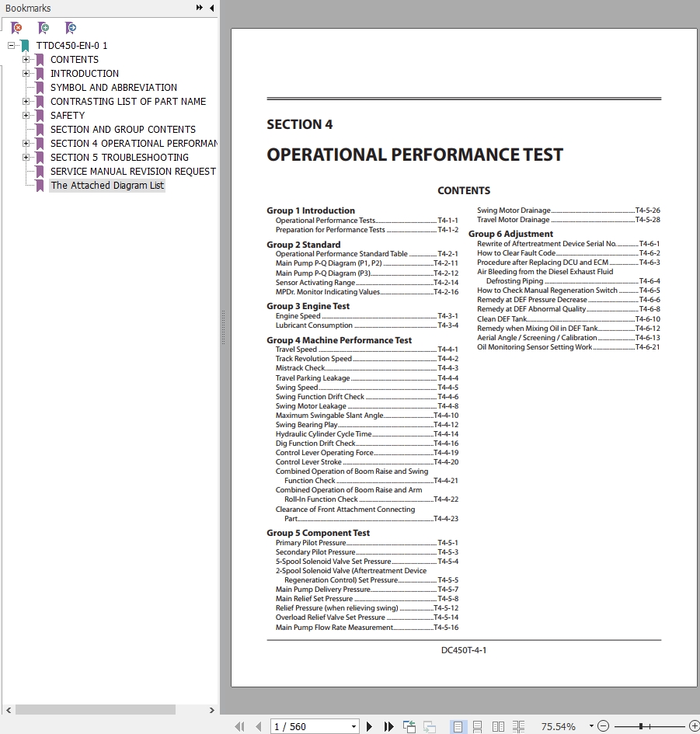Switch to two-page facing view

pyautogui.click(x=498, y=726)
